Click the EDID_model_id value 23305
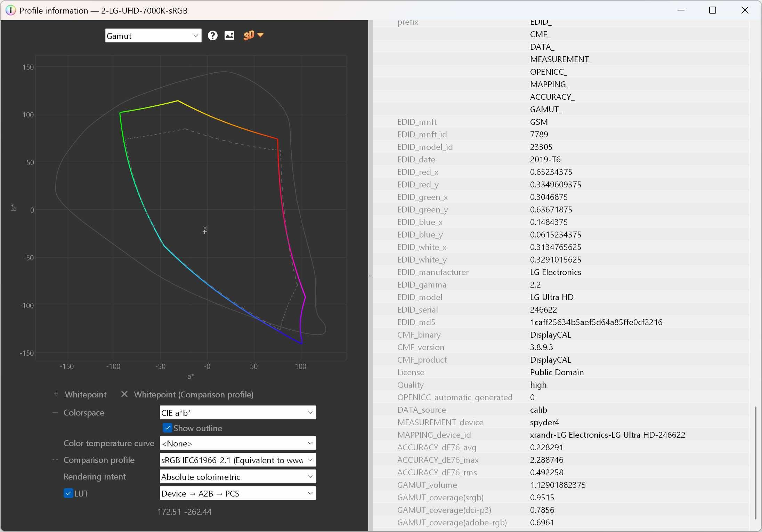The height and width of the screenshot is (532, 762). coord(541,147)
